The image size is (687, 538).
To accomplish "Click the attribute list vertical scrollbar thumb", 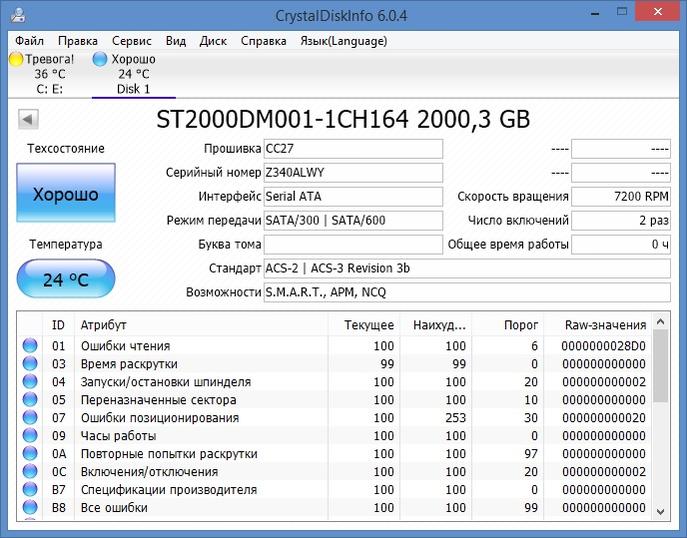I will (661, 366).
